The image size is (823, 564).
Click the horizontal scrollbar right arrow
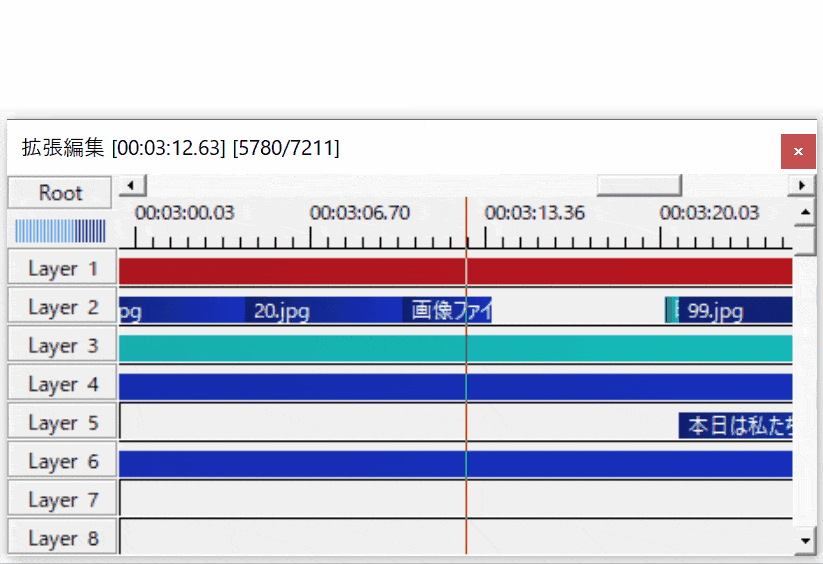[800, 186]
